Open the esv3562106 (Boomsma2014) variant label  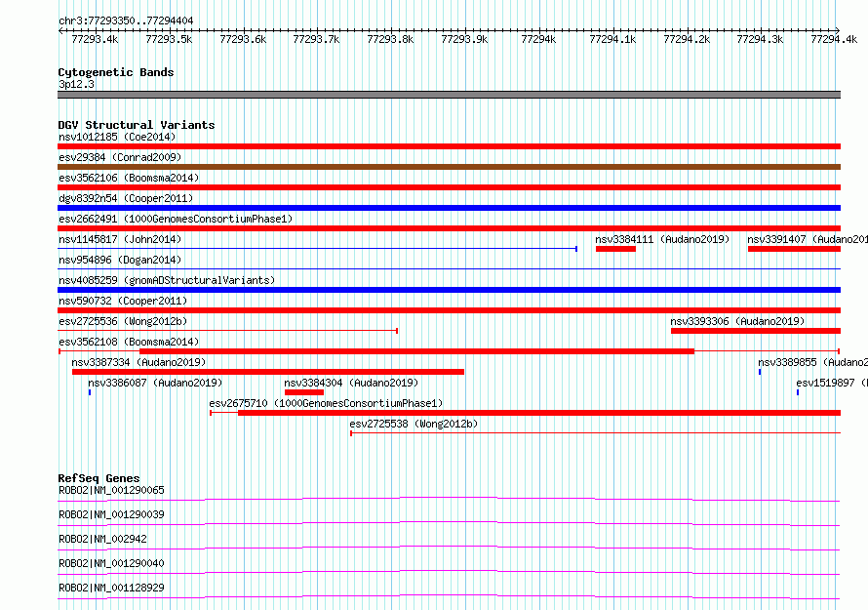tap(129, 178)
